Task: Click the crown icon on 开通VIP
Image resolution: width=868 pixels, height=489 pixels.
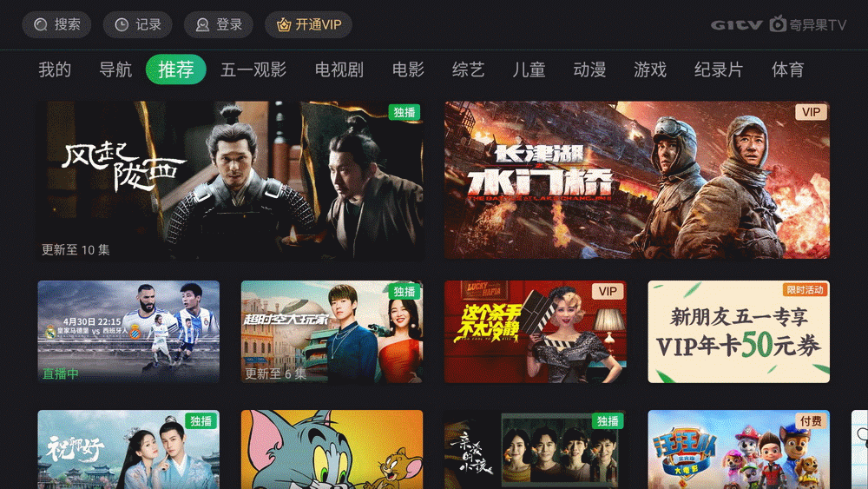Action: pos(284,24)
